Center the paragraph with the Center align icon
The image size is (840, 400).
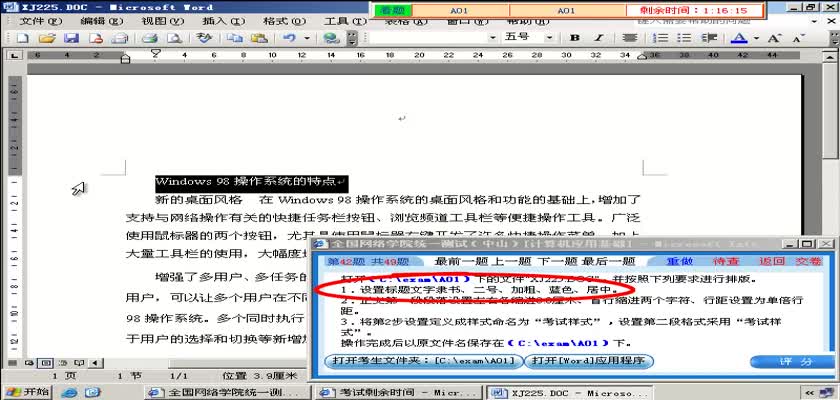tap(629, 38)
